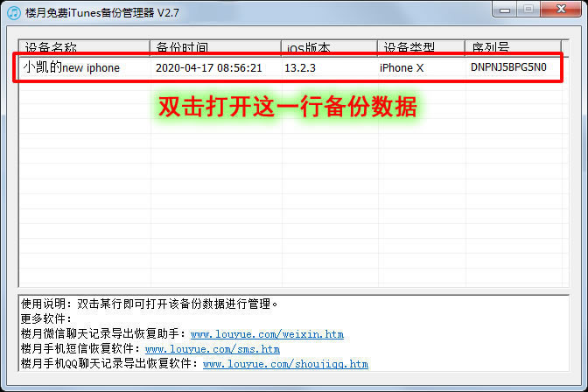Close the iTunes backup manager window
The image size is (588, 392).
click(561, 10)
